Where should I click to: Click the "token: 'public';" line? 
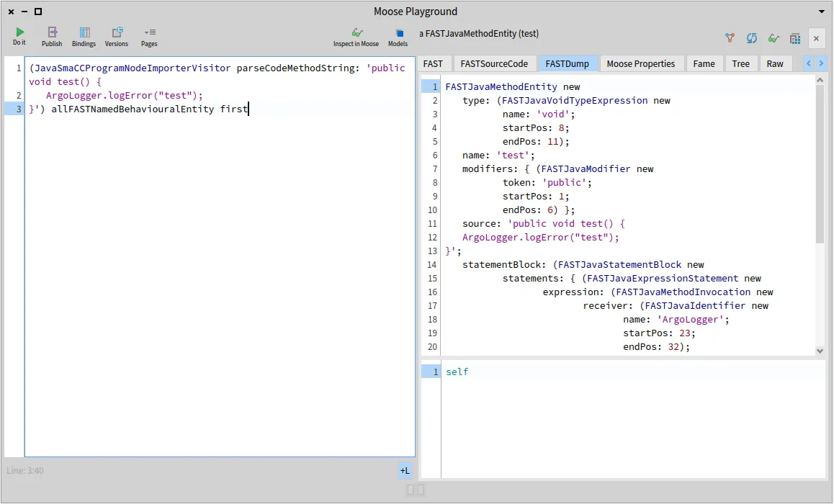coord(547,182)
